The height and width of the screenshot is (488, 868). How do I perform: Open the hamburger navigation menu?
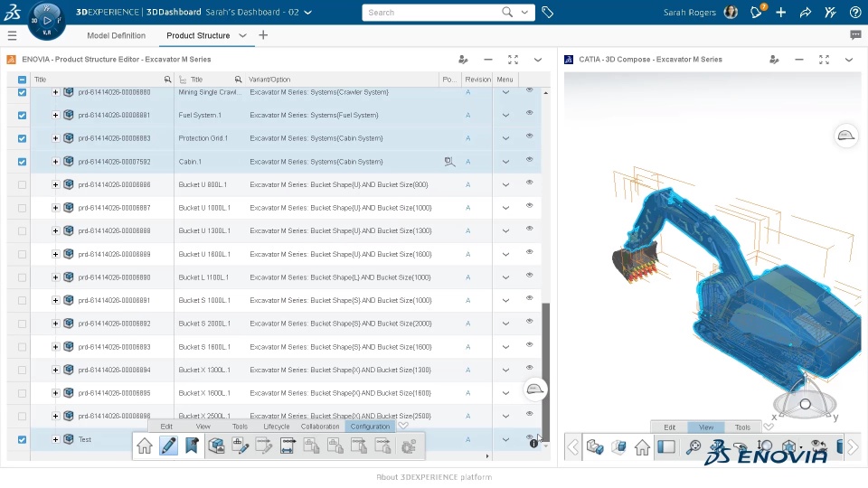[12, 36]
